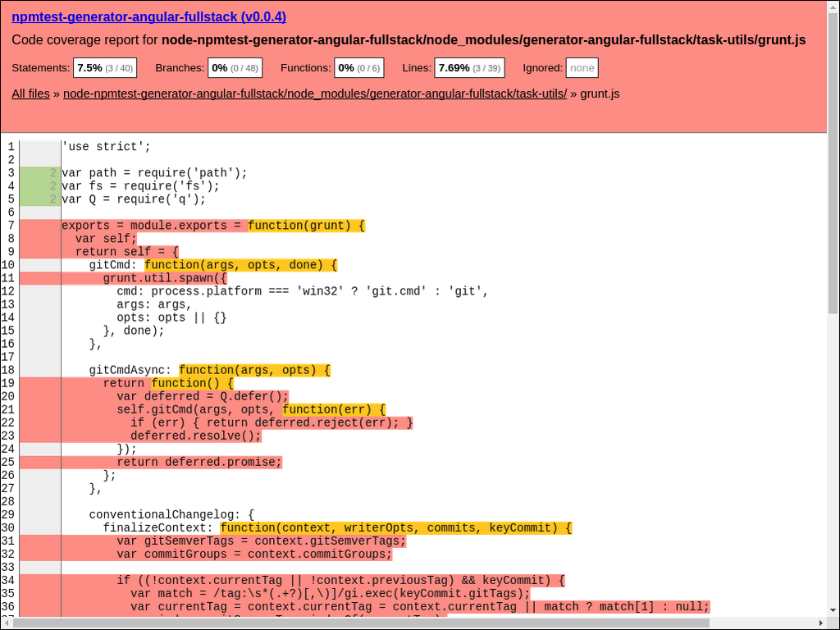This screenshot has width=840, height=630.
Task: Click the Ignored 'none' box
Action: click(x=582, y=68)
